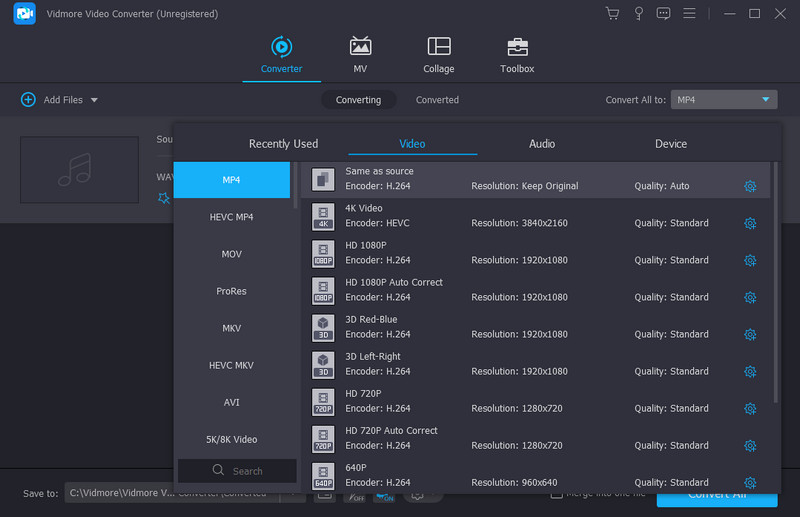Expand the Add Files dropdown arrow
Screen dimensions: 800x517
point(94,100)
